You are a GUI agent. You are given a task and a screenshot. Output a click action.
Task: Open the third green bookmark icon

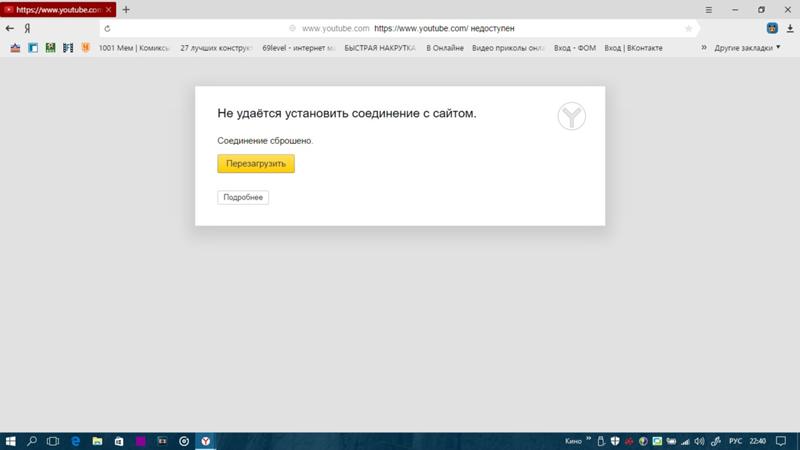point(51,48)
